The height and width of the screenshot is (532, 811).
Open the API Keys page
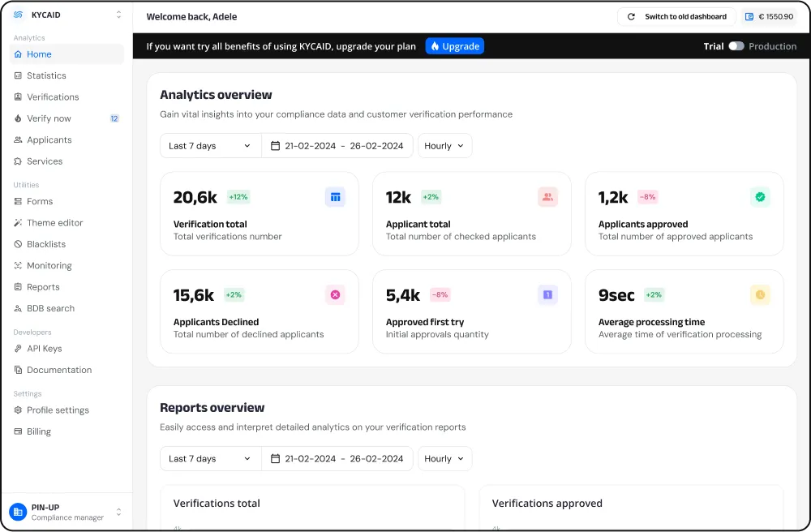click(45, 348)
